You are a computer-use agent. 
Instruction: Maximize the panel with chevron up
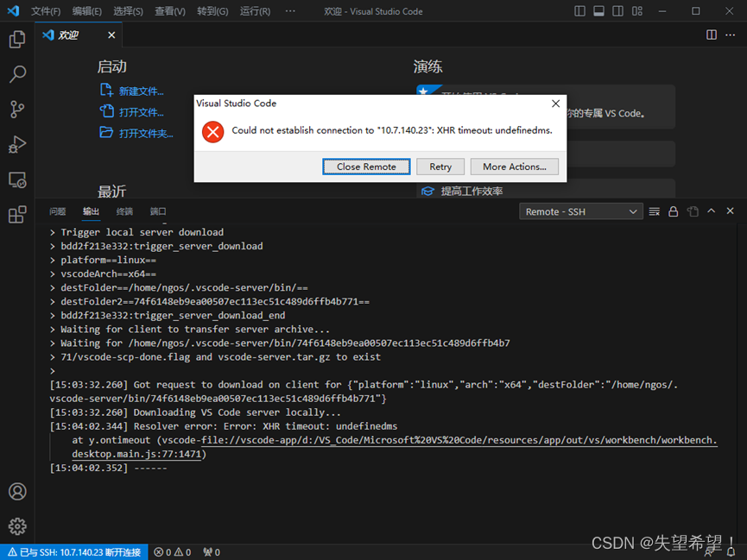[712, 211]
